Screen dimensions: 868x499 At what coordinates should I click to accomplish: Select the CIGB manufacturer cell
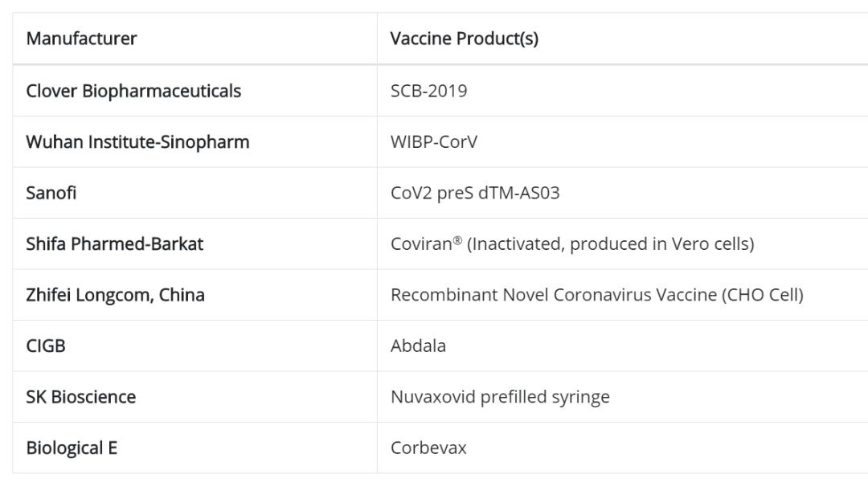coord(46,346)
